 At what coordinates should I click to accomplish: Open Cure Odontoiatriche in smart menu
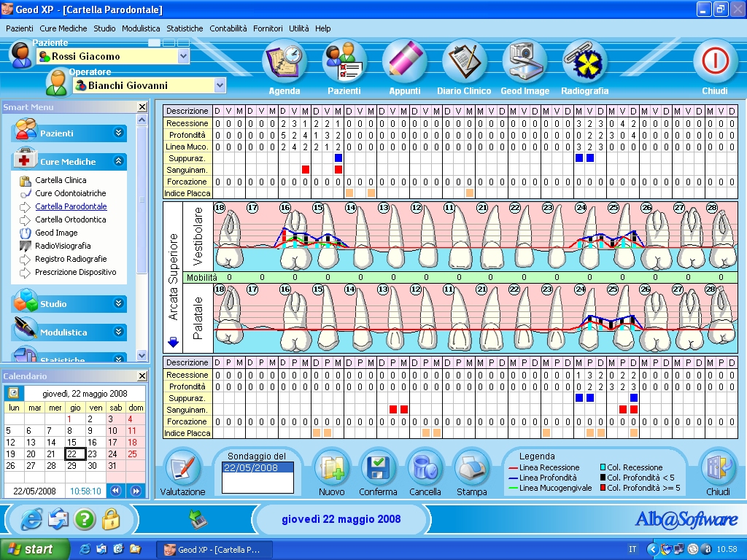pos(71,193)
